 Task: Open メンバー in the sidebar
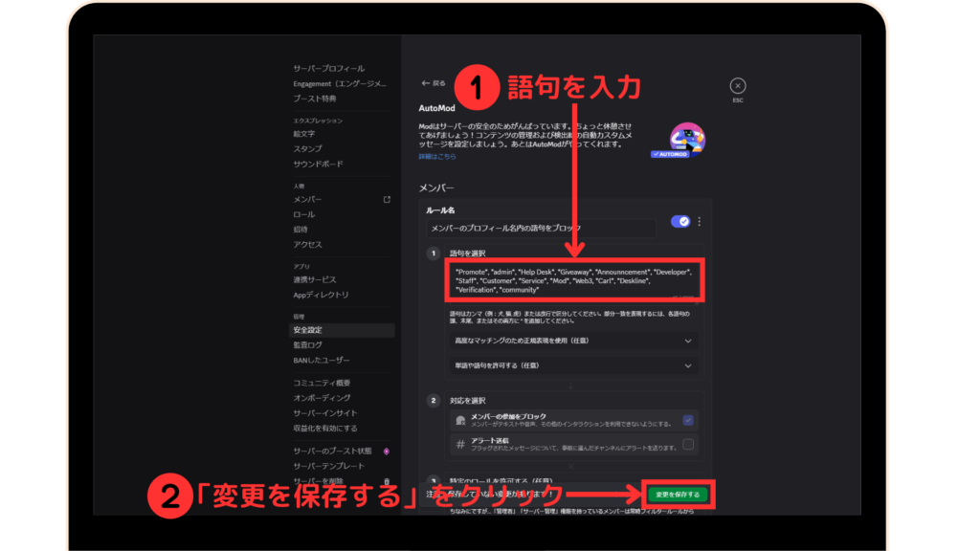pyautogui.click(x=307, y=199)
